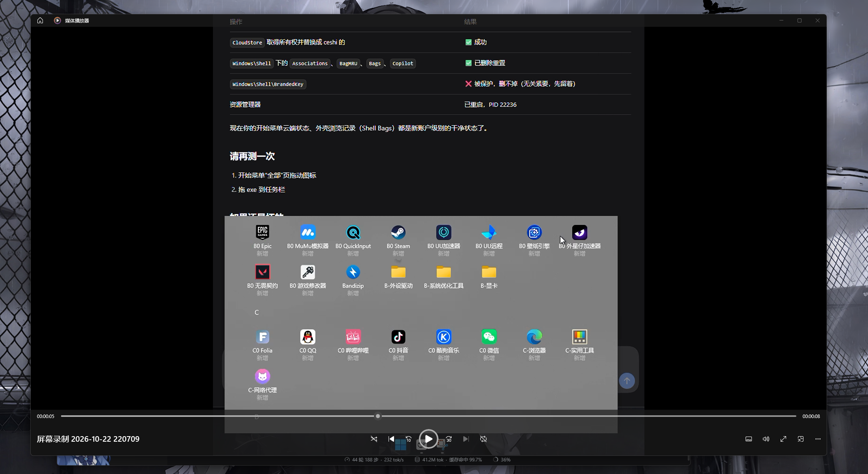Click the C0 酷狗音乐 icon
The width and height of the screenshot is (868, 474).
pyautogui.click(x=444, y=337)
